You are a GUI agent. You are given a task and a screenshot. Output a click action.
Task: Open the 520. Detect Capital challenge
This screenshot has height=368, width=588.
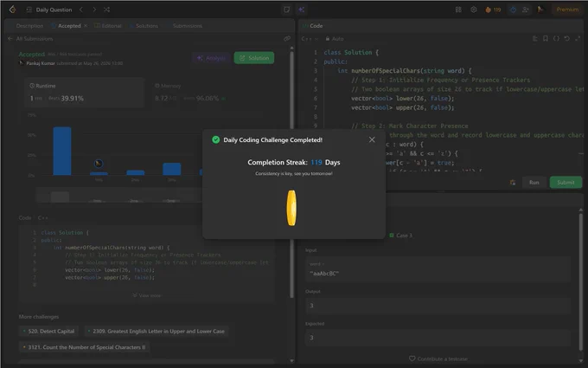[48, 331]
